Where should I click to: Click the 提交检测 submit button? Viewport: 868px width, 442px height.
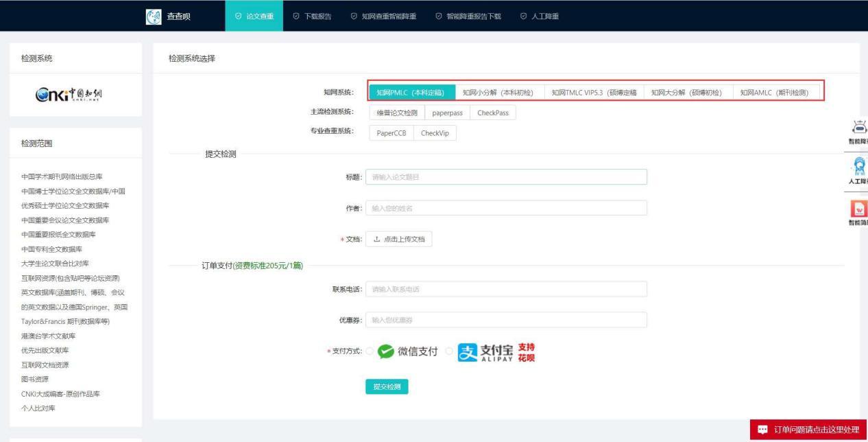coord(387,386)
